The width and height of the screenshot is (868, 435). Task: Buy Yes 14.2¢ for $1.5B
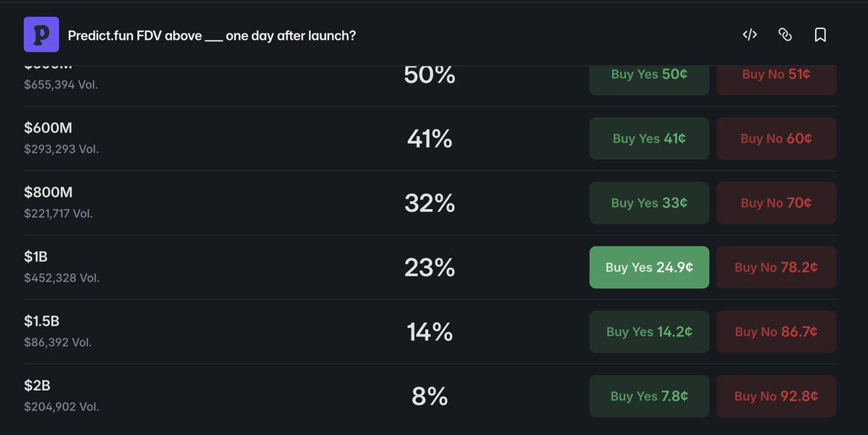pos(650,331)
